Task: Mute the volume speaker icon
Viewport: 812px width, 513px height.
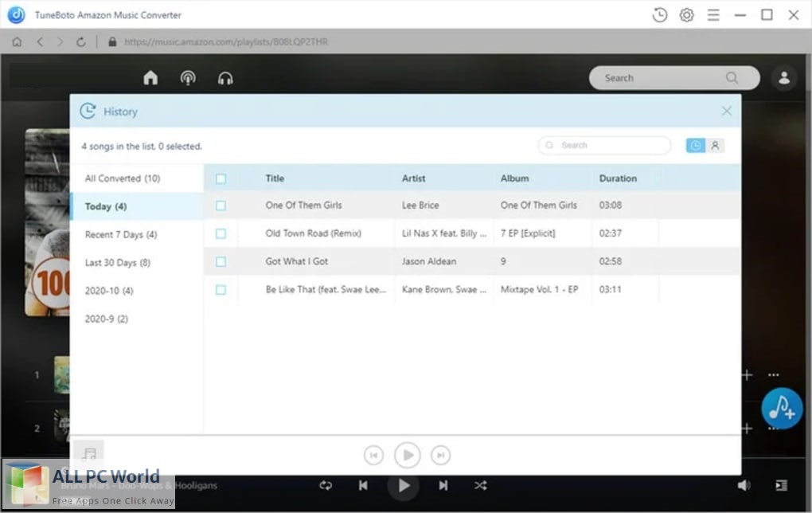Action: pyautogui.click(x=743, y=486)
